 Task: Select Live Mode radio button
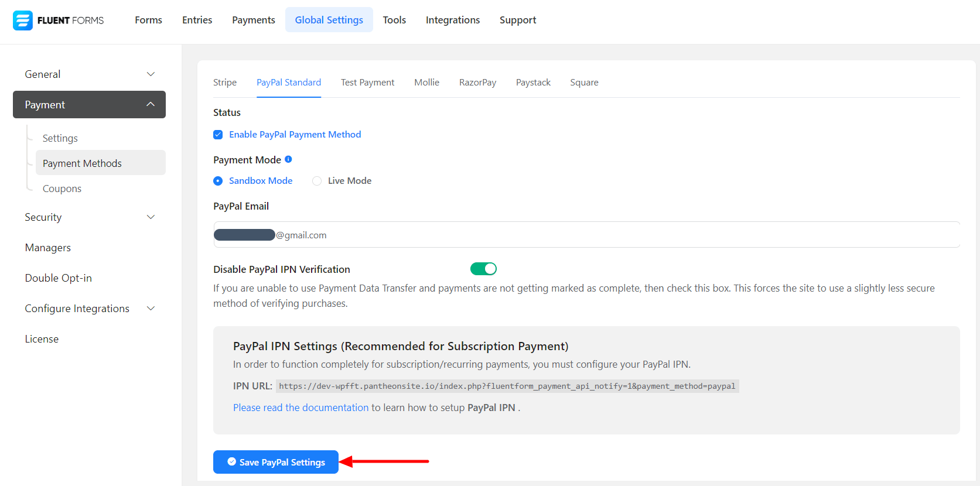click(317, 181)
